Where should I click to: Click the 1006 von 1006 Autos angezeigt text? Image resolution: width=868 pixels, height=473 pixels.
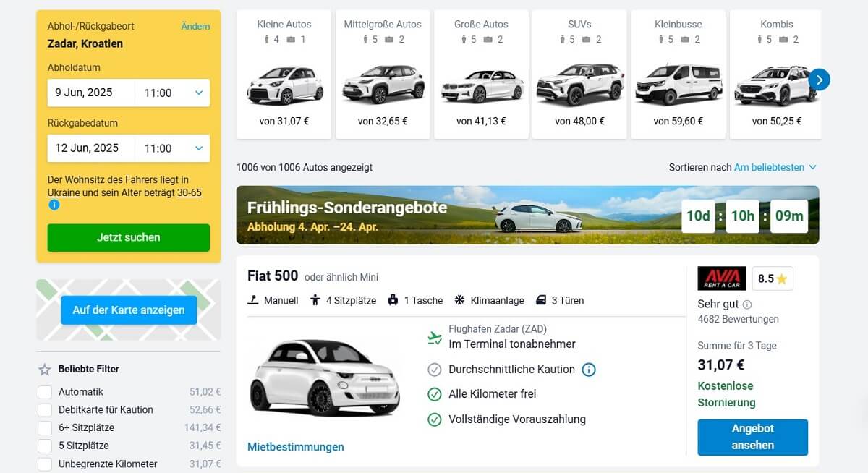[305, 167]
